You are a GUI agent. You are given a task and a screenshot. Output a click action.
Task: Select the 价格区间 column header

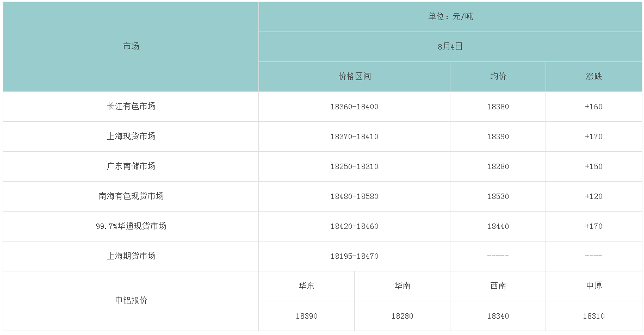pyautogui.click(x=354, y=77)
